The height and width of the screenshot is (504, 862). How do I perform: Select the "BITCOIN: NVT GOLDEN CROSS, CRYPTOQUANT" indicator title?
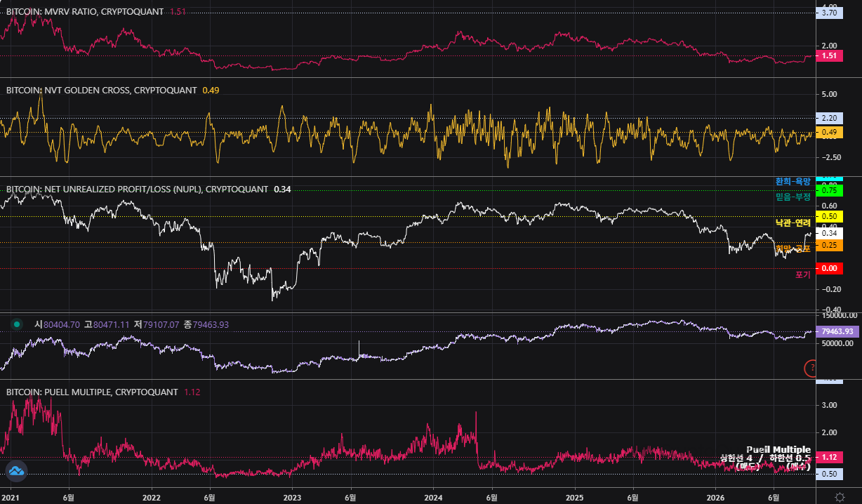(x=102, y=90)
